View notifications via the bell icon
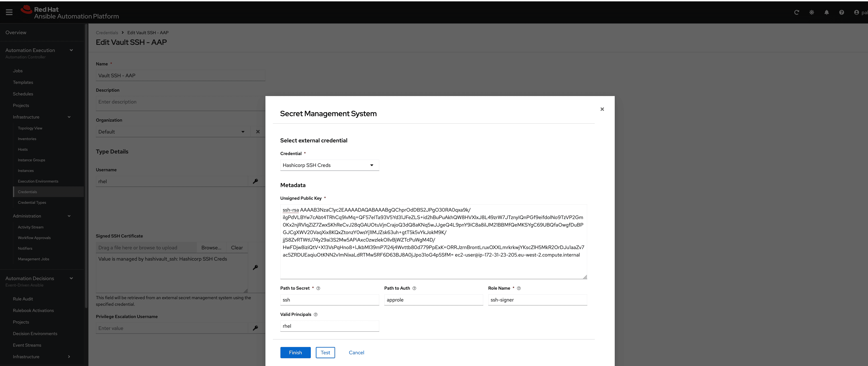 coord(827,12)
